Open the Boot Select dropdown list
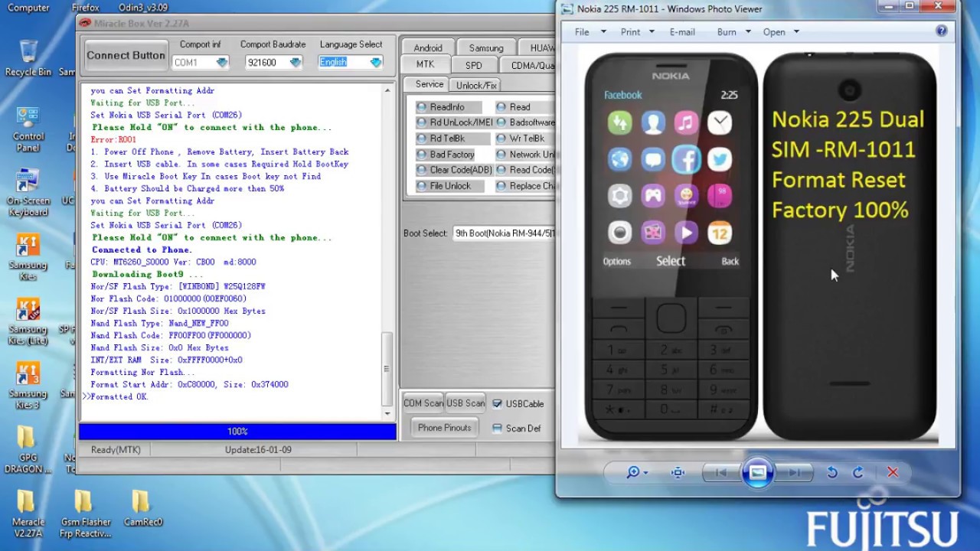Viewport: 980px width, 551px height. click(504, 233)
